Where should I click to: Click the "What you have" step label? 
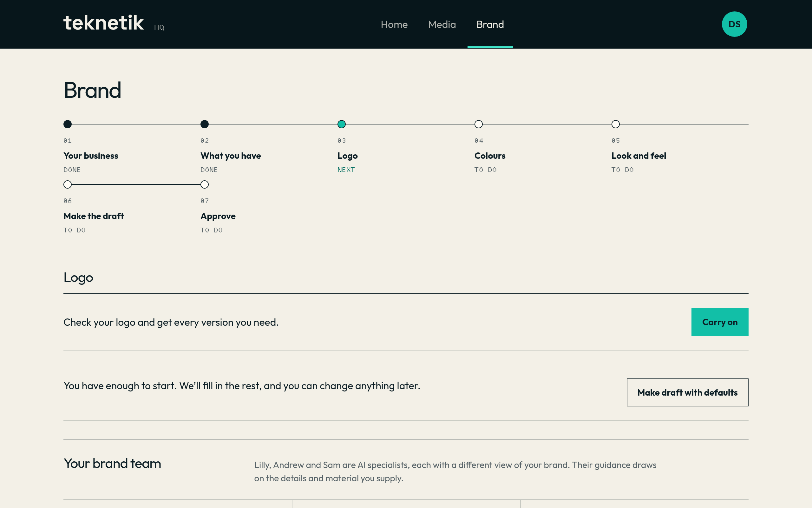tap(231, 156)
